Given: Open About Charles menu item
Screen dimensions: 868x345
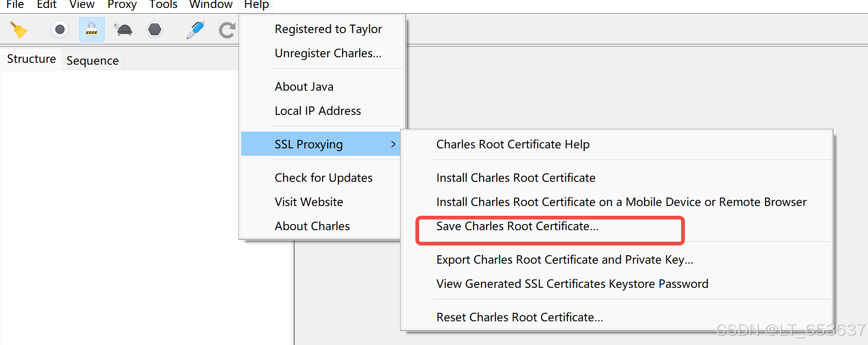Looking at the screenshot, I should point(321,226).
